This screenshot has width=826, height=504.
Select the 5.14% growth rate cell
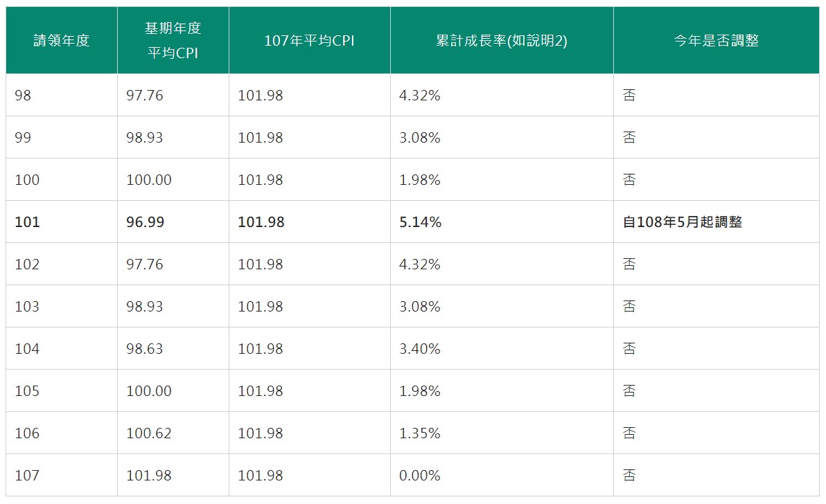pos(420,222)
